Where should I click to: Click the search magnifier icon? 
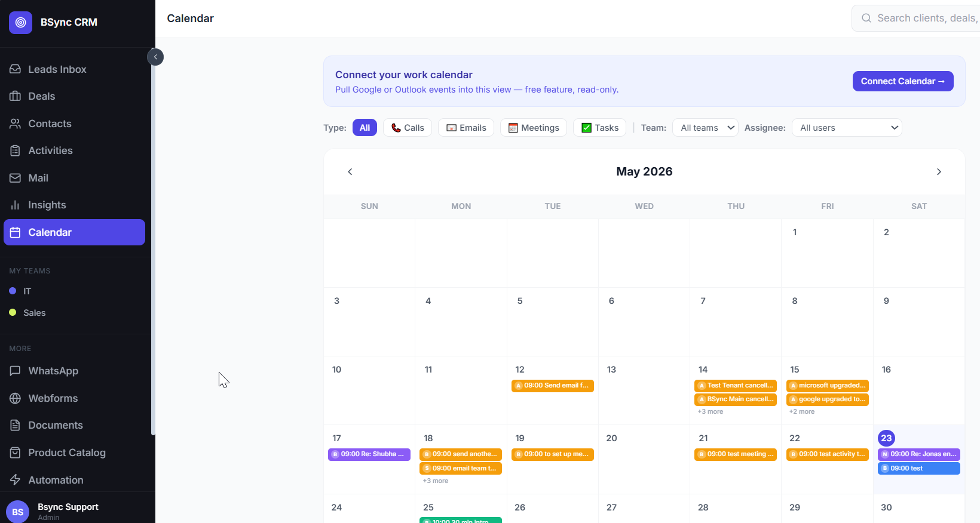click(866, 19)
